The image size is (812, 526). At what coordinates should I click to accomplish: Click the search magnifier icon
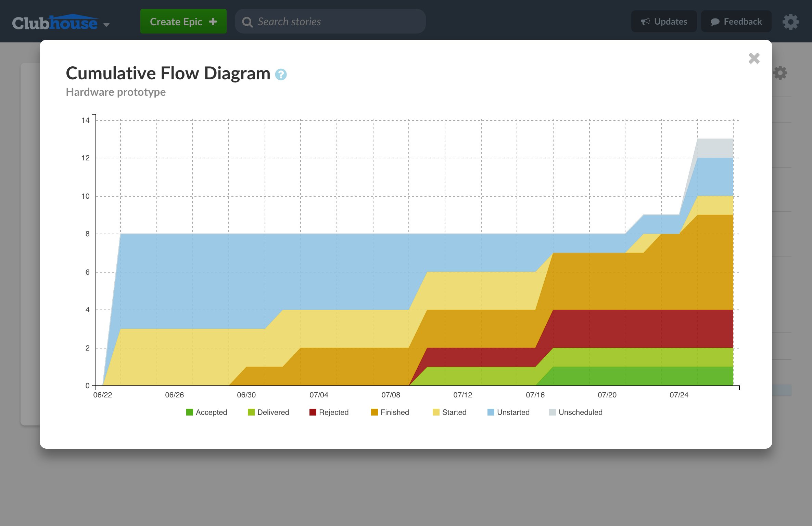click(247, 22)
